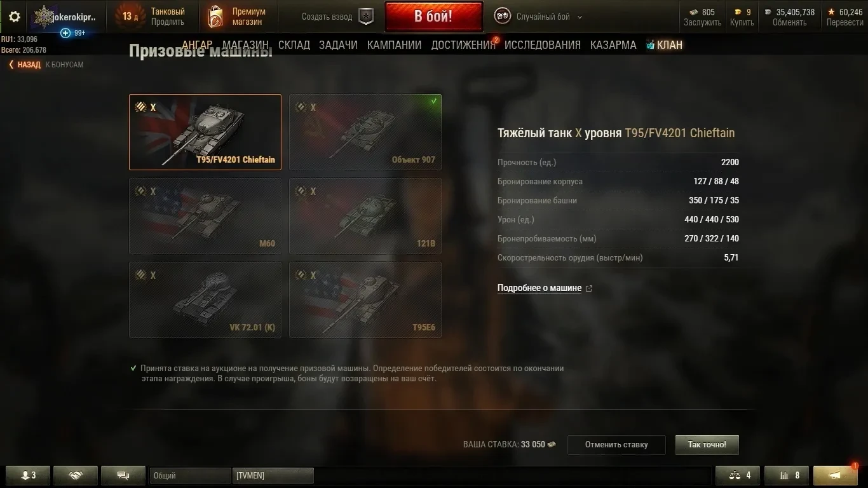The width and height of the screenshot is (868, 488).
Task: Select the Объект 907 prize tank card
Action: click(365, 132)
